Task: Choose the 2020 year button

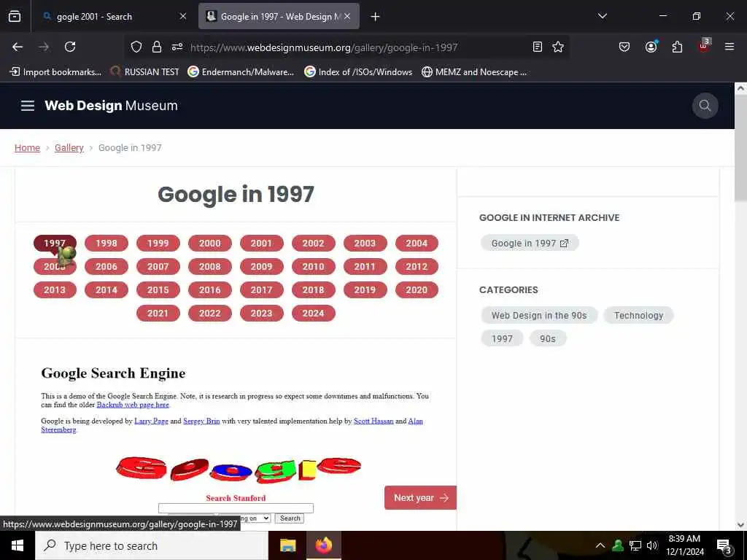Action: click(x=417, y=290)
